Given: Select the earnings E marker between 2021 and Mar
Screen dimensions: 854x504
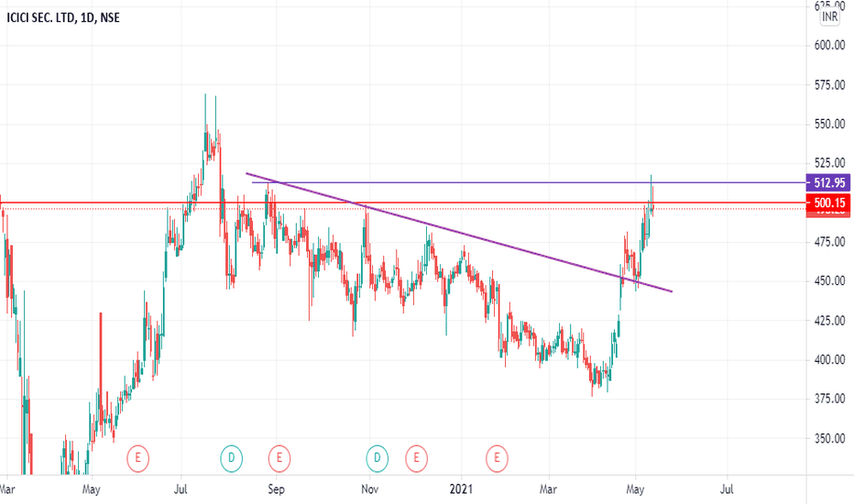Looking at the screenshot, I should (x=497, y=458).
